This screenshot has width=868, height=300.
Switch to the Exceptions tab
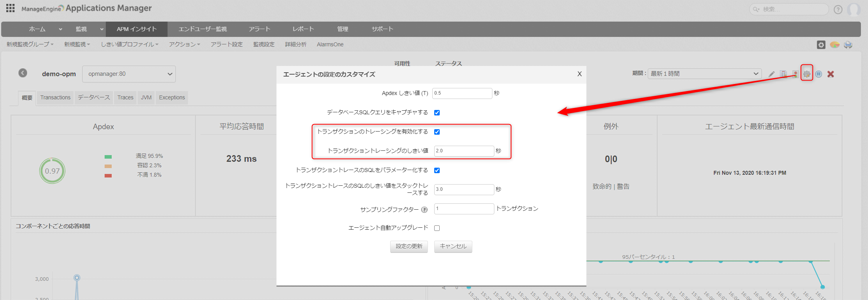(172, 97)
